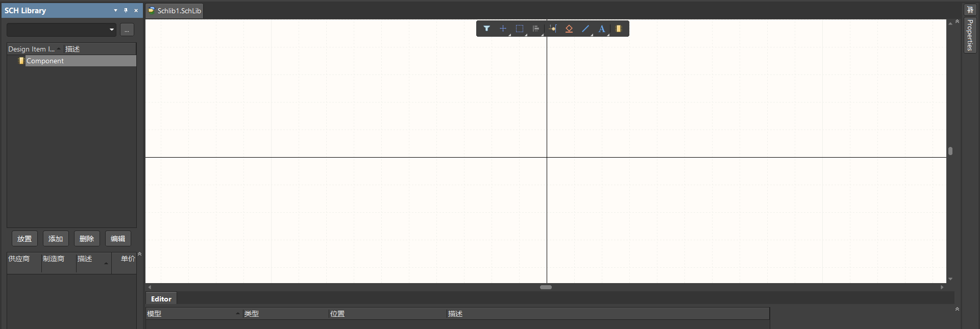The image size is (980, 329).
Task: Activate the place pin tool
Action: pos(553,29)
